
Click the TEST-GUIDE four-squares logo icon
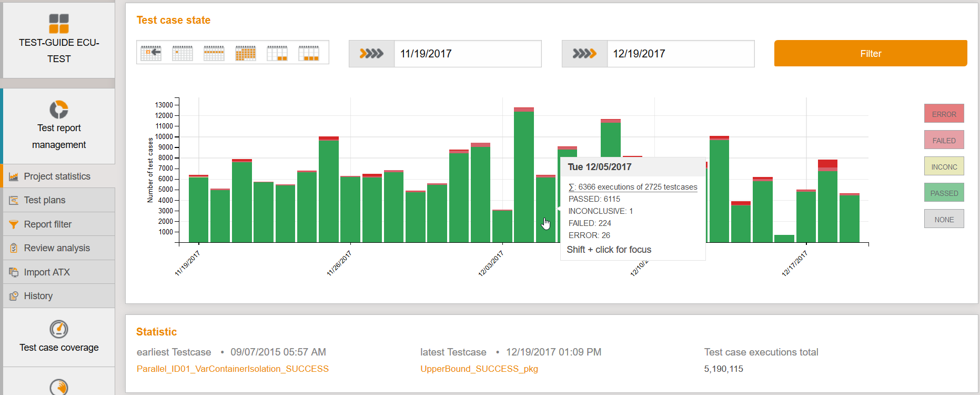pyautogui.click(x=59, y=24)
